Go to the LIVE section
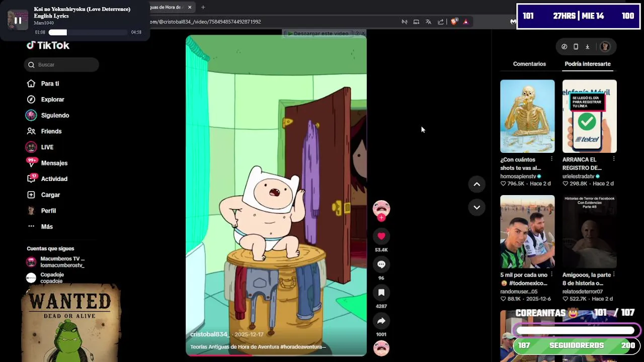The width and height of the screenshot is (644, 362). (x=47, y=147)
